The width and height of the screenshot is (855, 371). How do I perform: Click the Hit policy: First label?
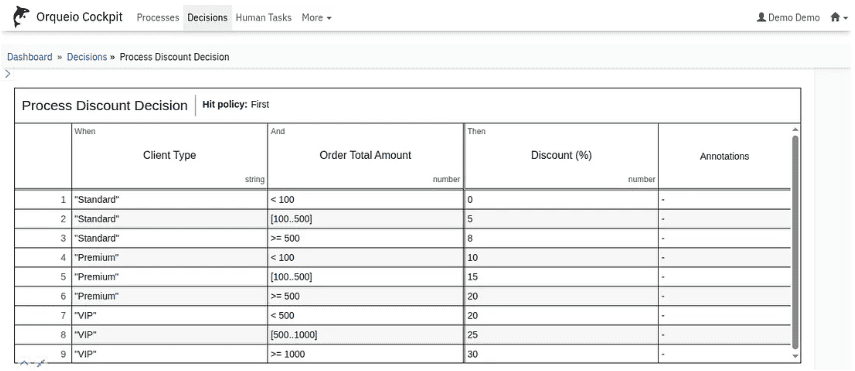tap(236, 104)
